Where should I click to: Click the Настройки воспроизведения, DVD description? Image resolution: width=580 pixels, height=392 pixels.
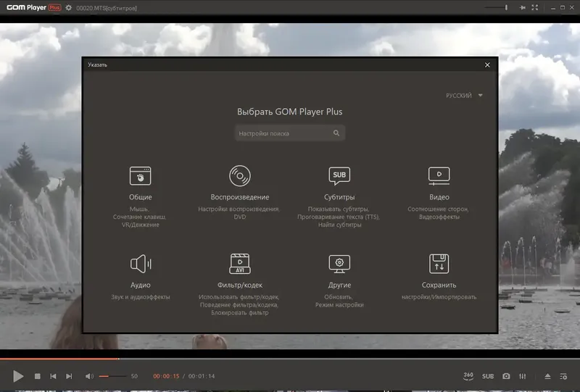tap(239, 213)
